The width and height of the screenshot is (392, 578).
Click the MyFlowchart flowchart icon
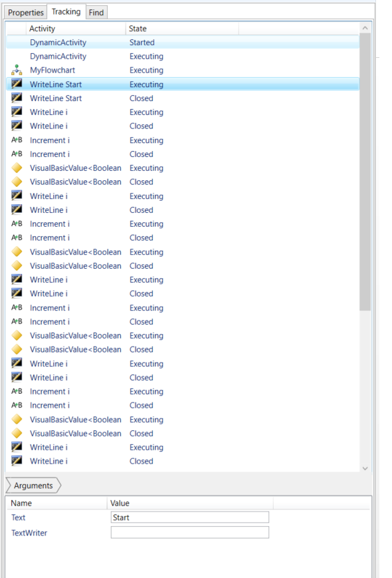click(17, 70)
